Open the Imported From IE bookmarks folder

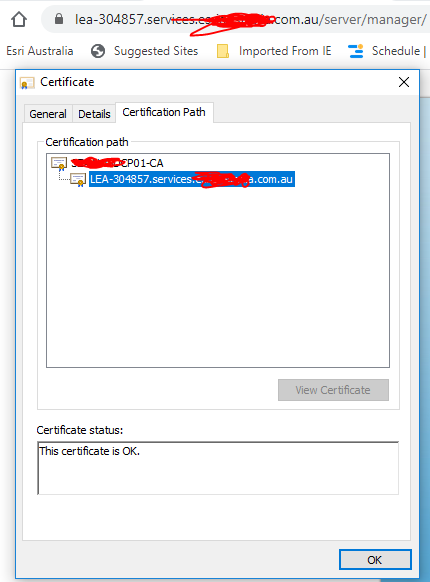(x=285, y=51)
